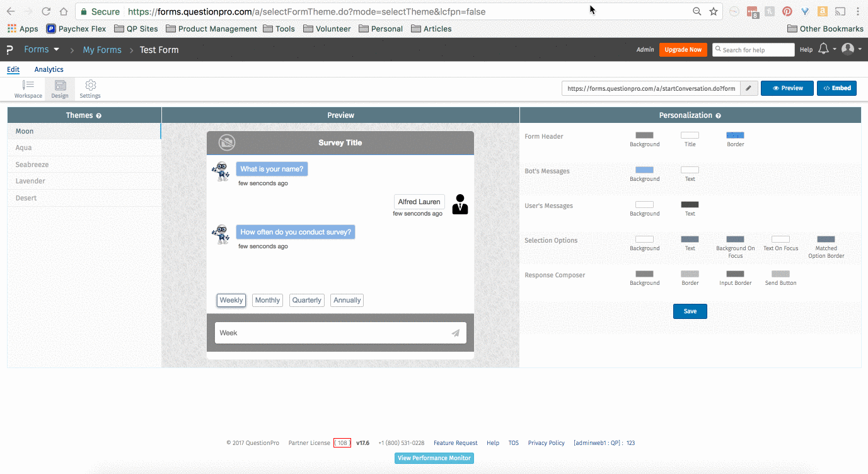Open the browser home page icon
The height and width of the screenshot is (474, 868).
(64, 11)
